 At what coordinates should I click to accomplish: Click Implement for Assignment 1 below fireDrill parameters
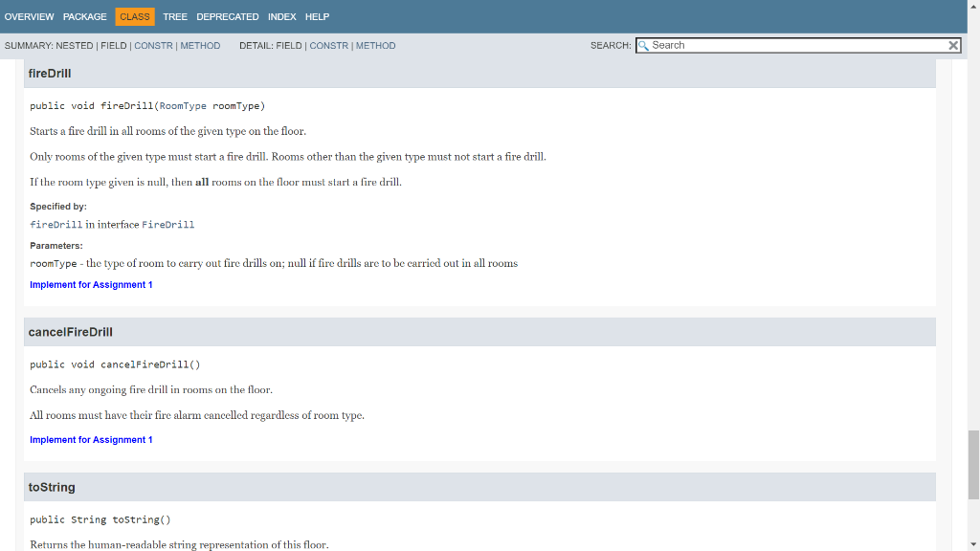coord(91,284)
